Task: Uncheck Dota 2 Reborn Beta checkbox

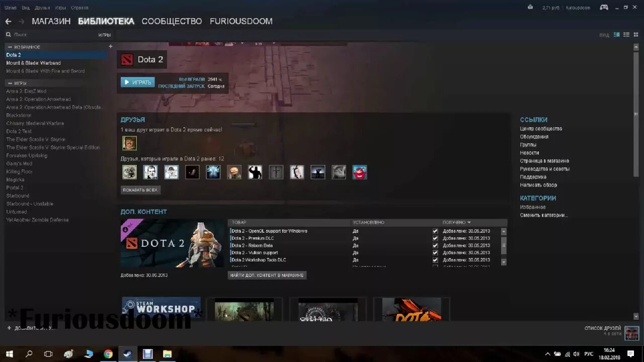Action: coord(435,245)
